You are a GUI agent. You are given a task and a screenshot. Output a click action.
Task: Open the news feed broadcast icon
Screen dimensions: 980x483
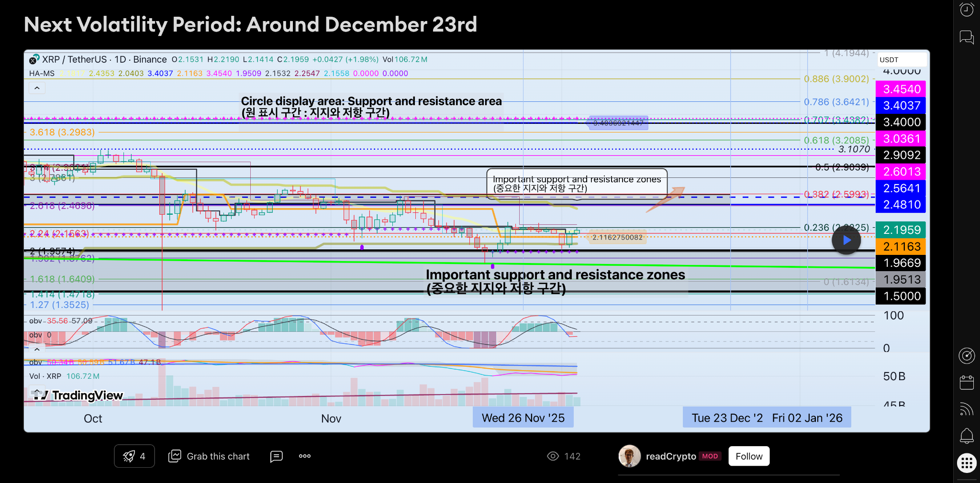[x=967, y=409]
